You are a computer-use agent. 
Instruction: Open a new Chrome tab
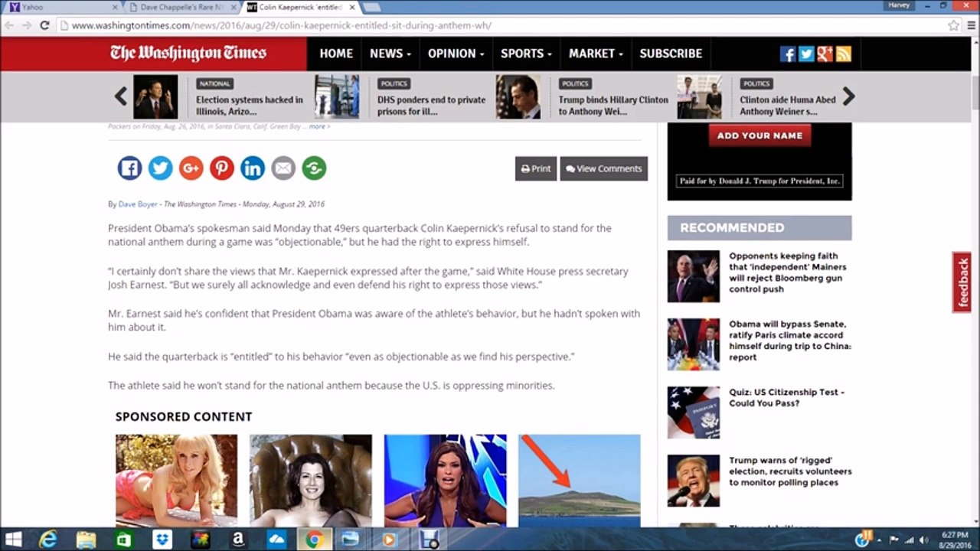371,8
